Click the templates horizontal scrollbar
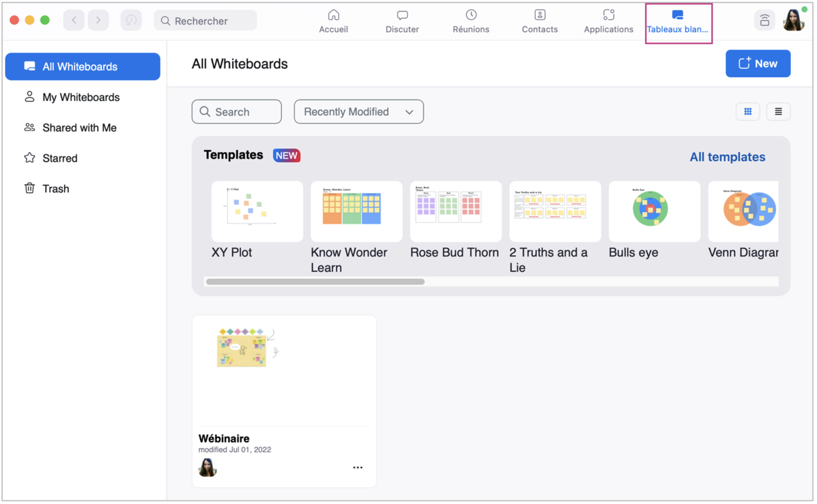Screen dimensions: 817x504 [315, 282]
